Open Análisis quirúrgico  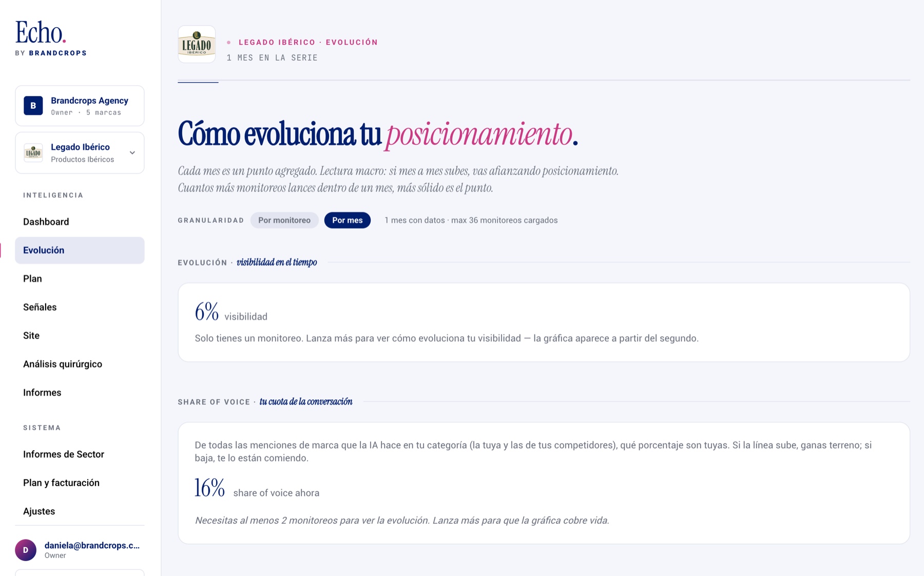point(80,364)
